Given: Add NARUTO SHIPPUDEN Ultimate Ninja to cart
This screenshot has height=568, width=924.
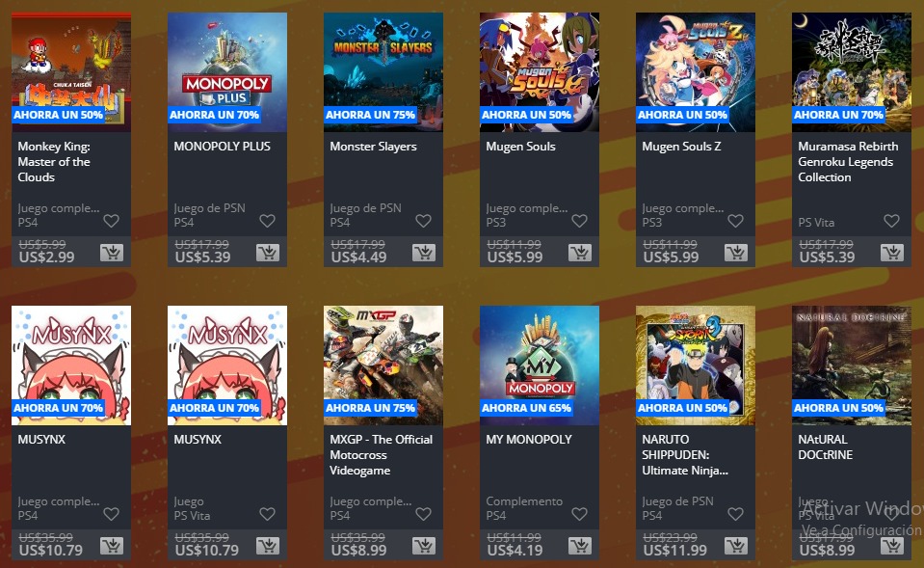Looking at the screenshot, I should (736, 546).
